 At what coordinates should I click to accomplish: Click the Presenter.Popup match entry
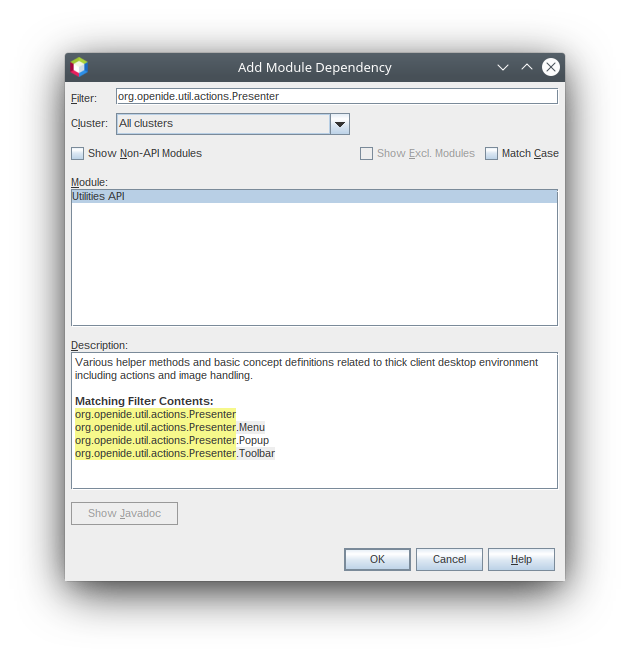click(172, 440)
